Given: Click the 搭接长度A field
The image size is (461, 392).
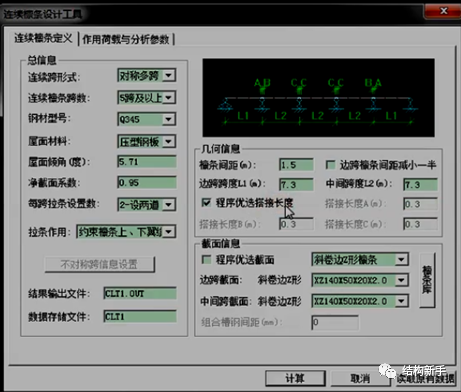Looking at the screenshot, I should tap(420, 204).
